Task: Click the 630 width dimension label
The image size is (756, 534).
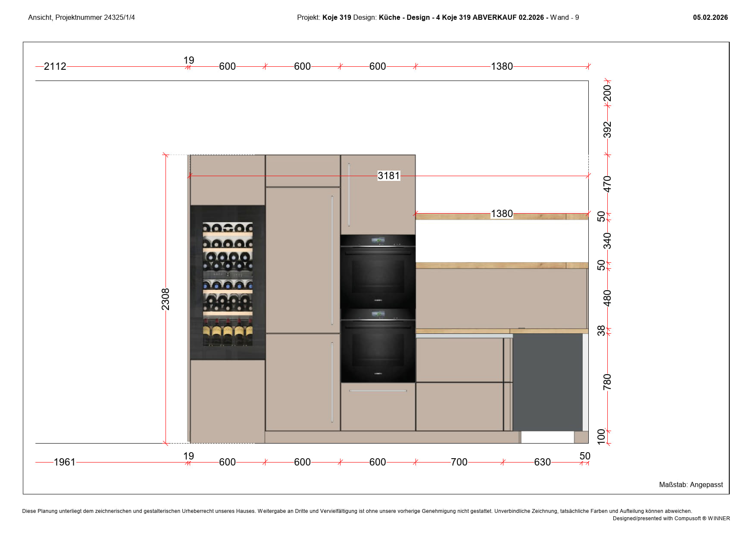Action: 542,462
